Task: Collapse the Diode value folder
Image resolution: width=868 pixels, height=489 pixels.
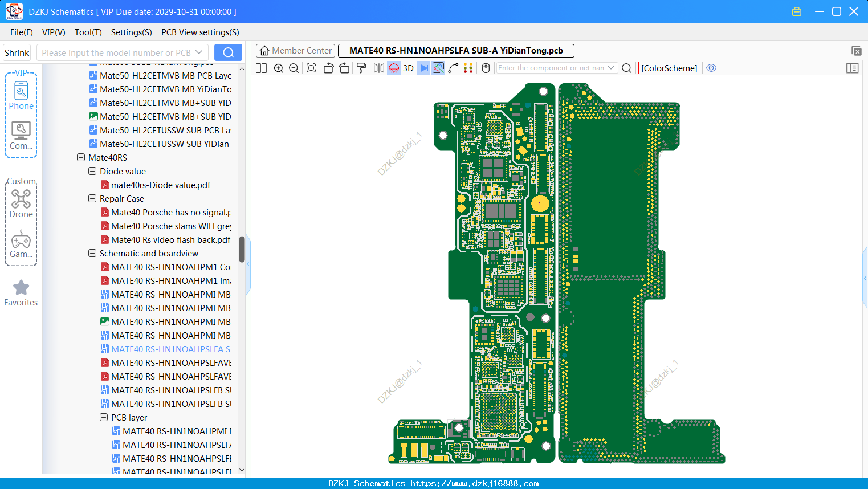Action: (92, 171)
